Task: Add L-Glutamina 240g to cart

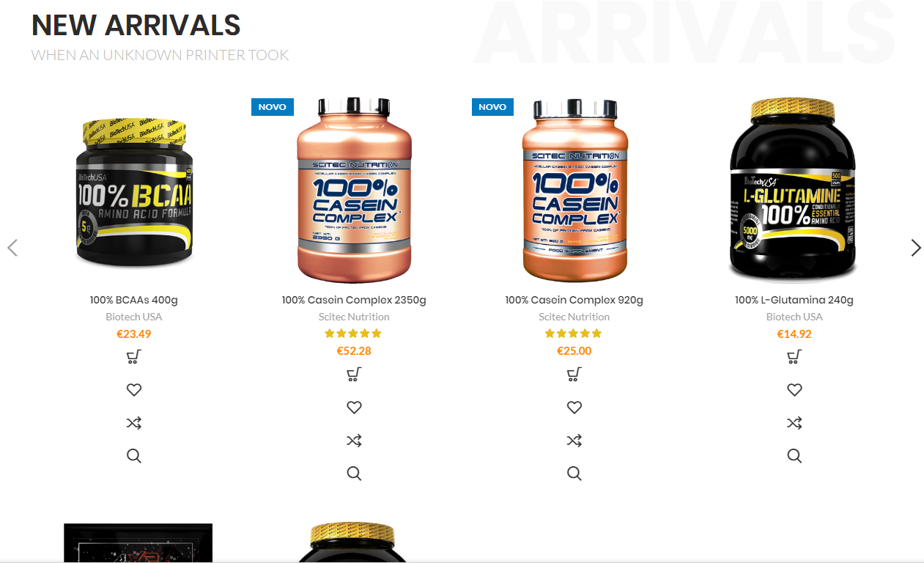Action: pyautogui.click(x=794, y=357)
